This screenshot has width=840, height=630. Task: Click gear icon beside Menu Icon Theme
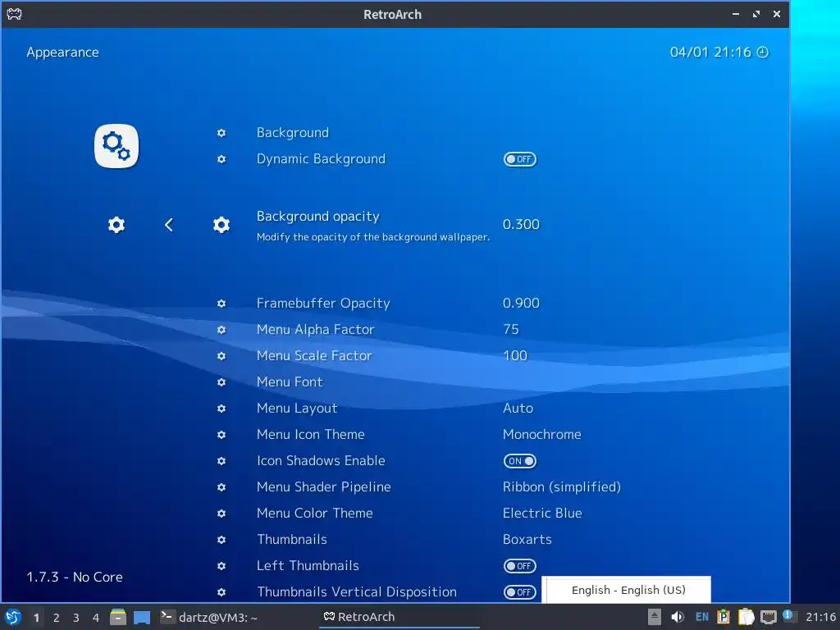click(x=221, y=435)
